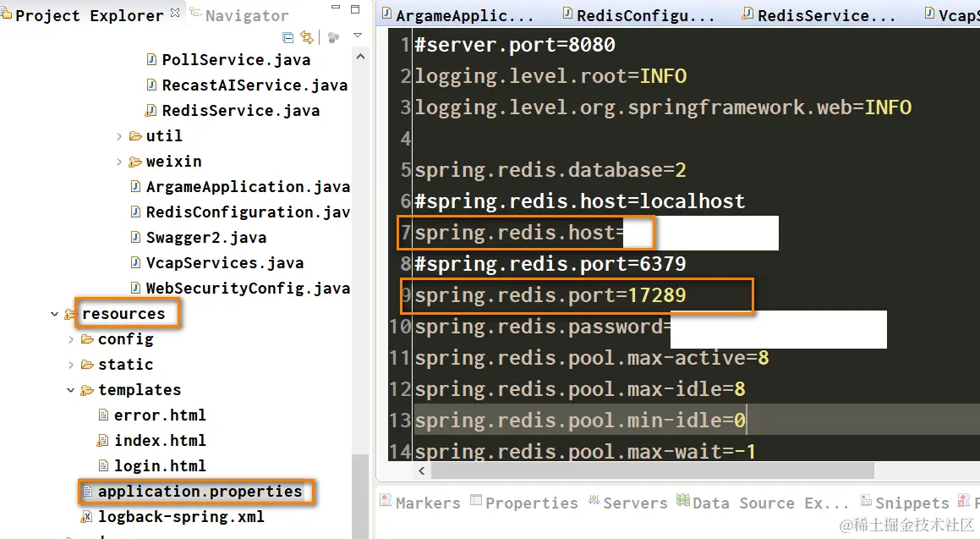The width and height of the screenshot is (980, 539).
Task: Click the logback-spring.xml file icon
Action: tap(87, 517)
